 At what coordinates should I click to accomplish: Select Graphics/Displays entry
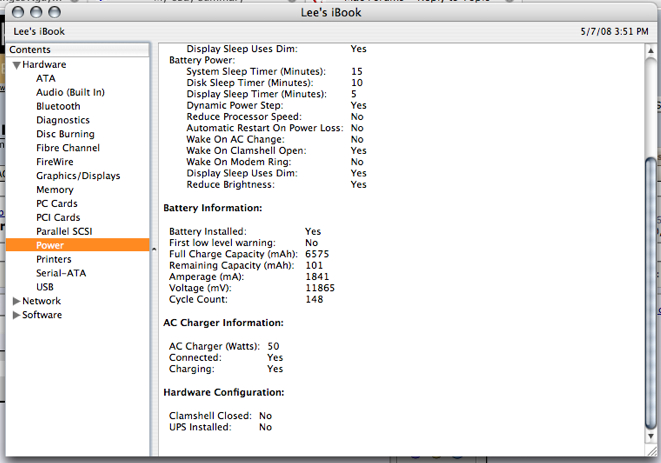pyautogui.click(x=78, y=176)
